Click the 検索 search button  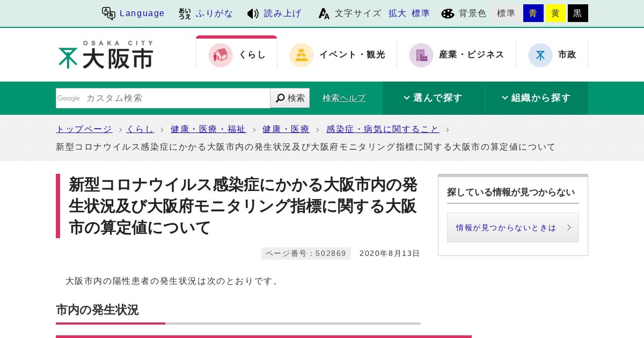click(290, 98)
